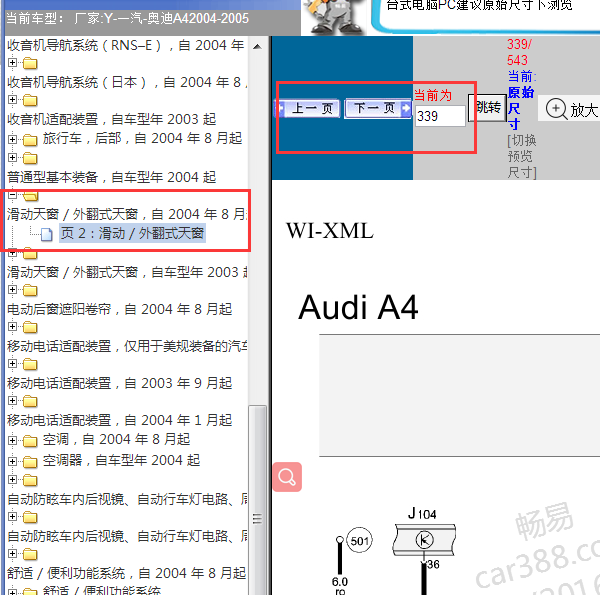This screenshot has height=595, width=600.
Task: Click folder icon above 电动后窗遮阳卷帘
Action: 30,290
